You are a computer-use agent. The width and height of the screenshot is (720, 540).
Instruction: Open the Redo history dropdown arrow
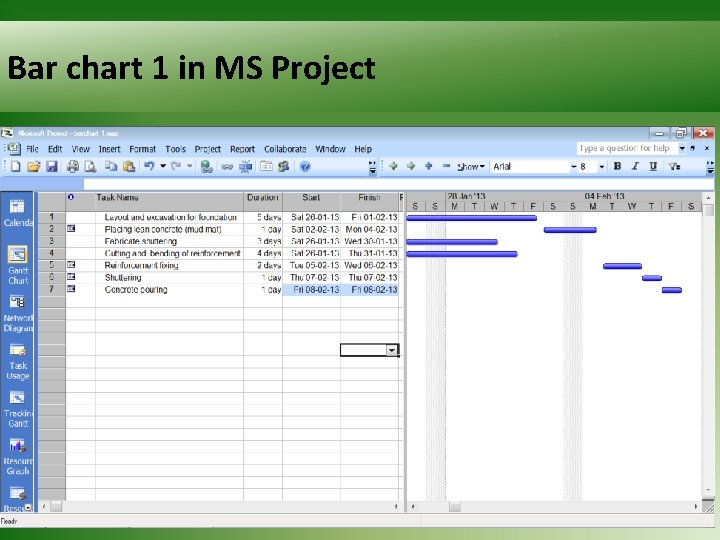[x=189, y=166]
